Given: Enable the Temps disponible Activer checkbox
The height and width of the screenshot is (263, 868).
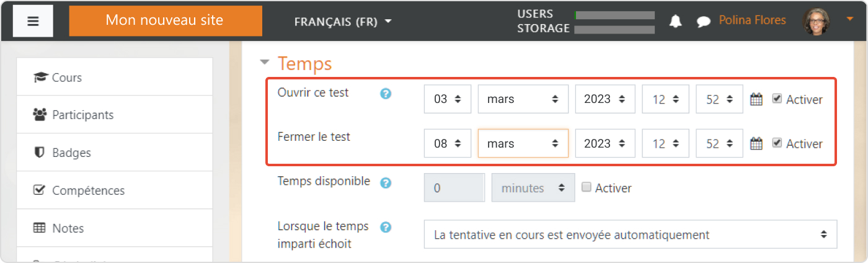Looking at the screenshot, I should click(x=587, y=187).
